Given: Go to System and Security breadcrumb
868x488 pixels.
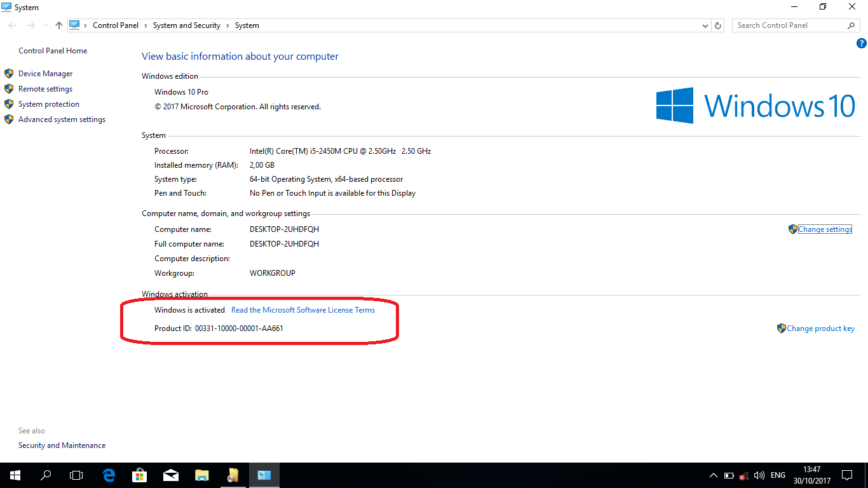Looking at the screenshot, I should [186, 25].
